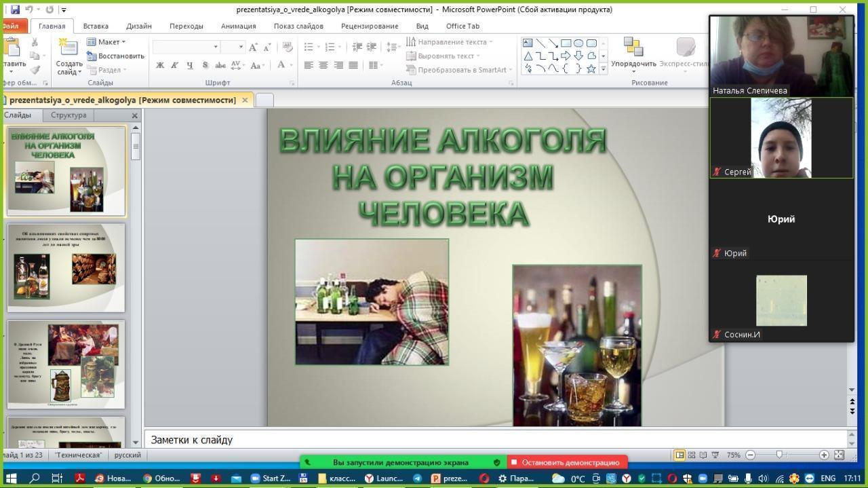Select the second slide thumbnail
Screen dimensions: 868x488
[66, 267]
